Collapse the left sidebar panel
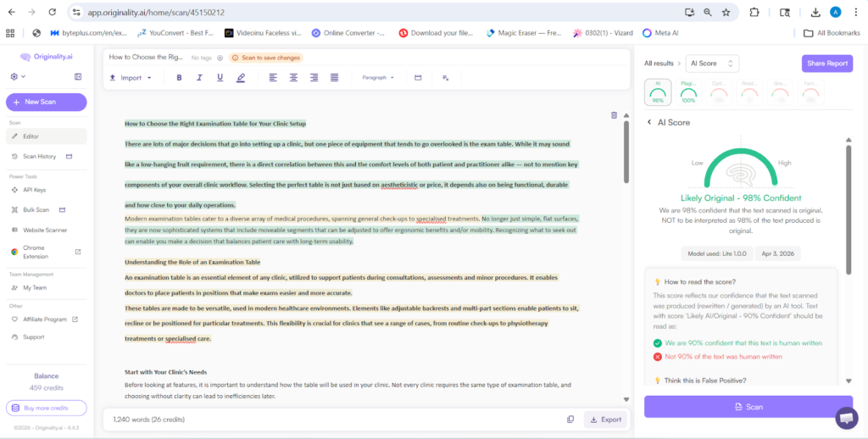The width and height of the screenshot is (868, 439). pyautogui.click(x=78, y=76)
